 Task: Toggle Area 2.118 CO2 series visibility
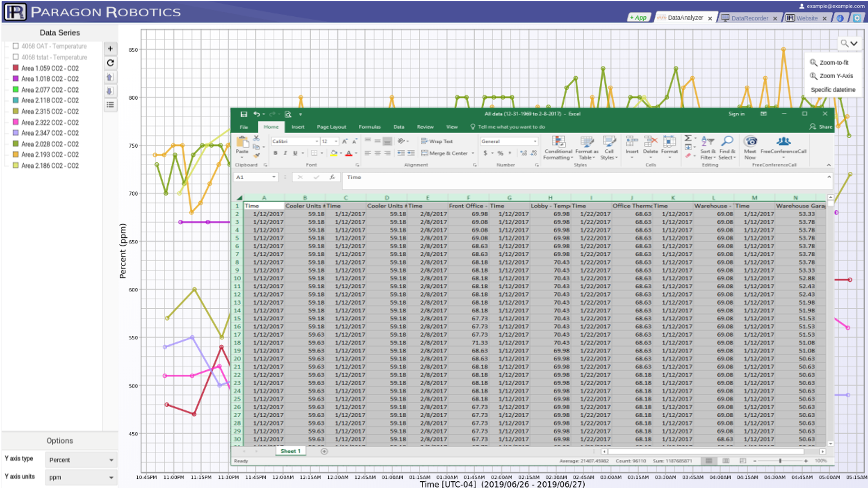pos(16,100)
